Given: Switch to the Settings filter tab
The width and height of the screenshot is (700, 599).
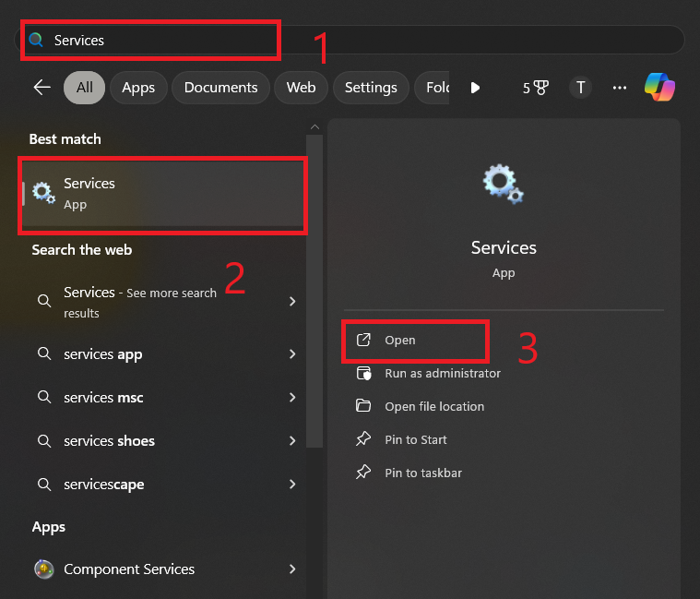Looking at the screenshot, I should click(371, 88).
